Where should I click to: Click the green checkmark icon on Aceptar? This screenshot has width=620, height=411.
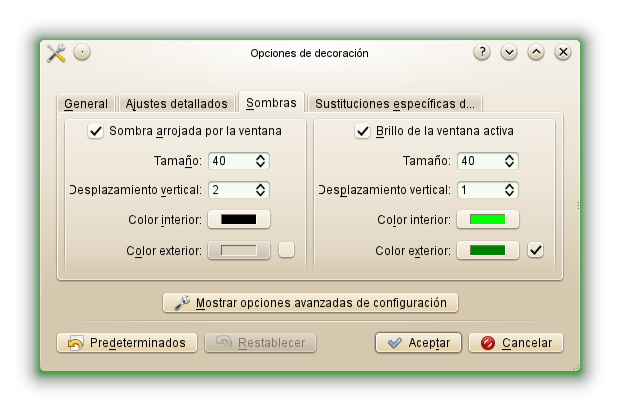coord(393,343)
